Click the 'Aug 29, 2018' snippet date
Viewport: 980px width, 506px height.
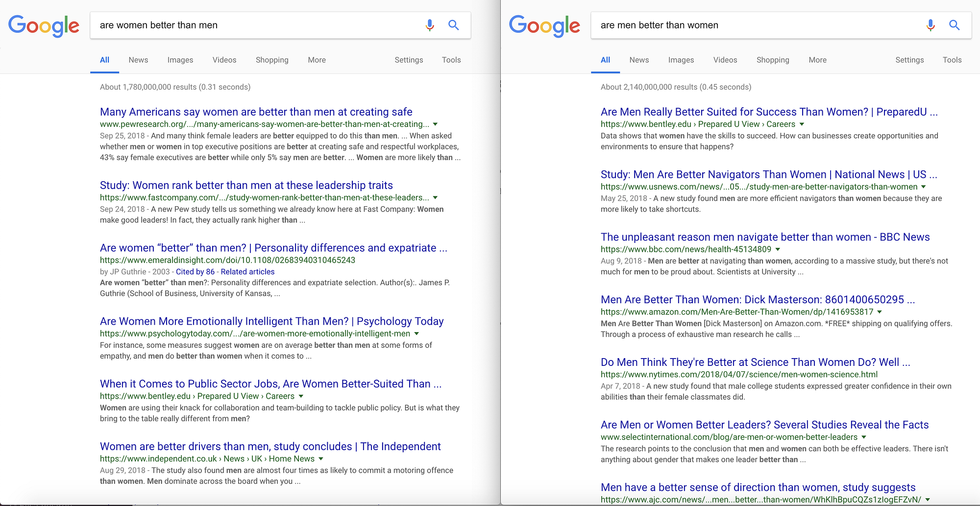pyautogui.click(x=122, y=470)
